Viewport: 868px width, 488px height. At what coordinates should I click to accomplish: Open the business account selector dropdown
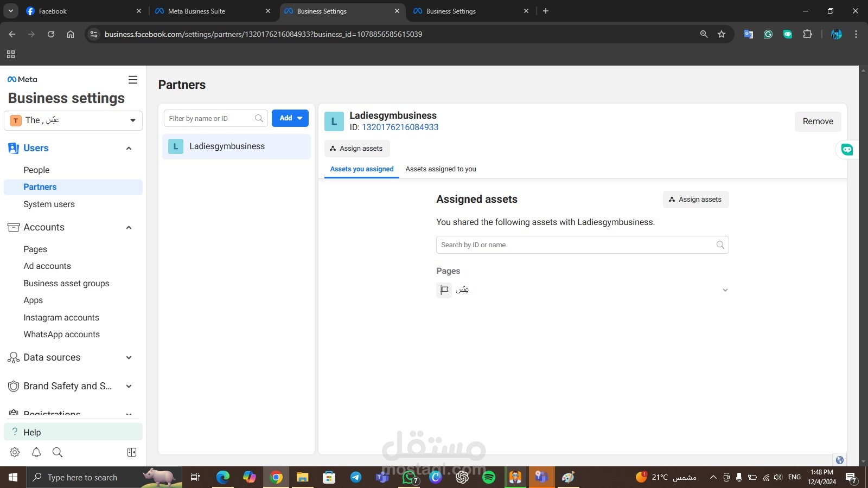point(73,120)
